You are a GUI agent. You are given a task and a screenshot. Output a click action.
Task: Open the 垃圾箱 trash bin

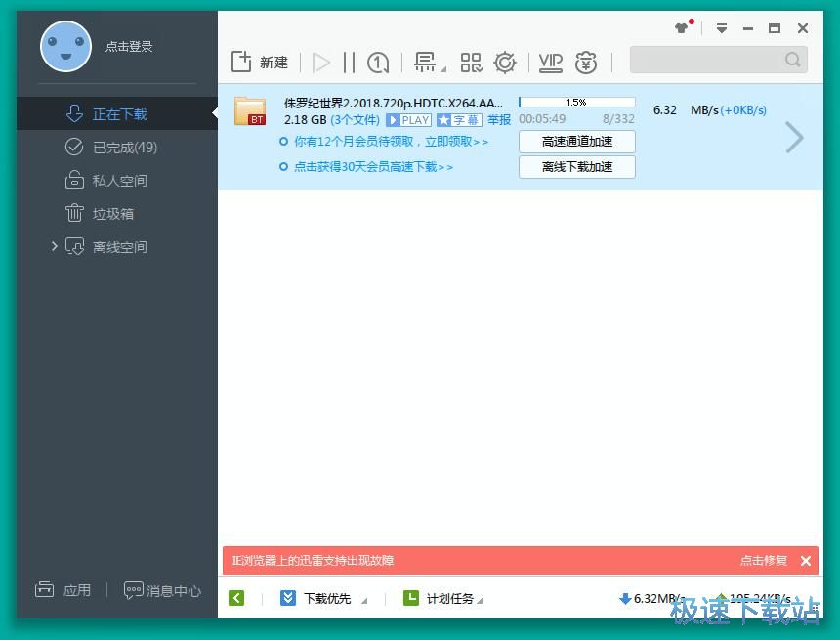pos(117,213)
